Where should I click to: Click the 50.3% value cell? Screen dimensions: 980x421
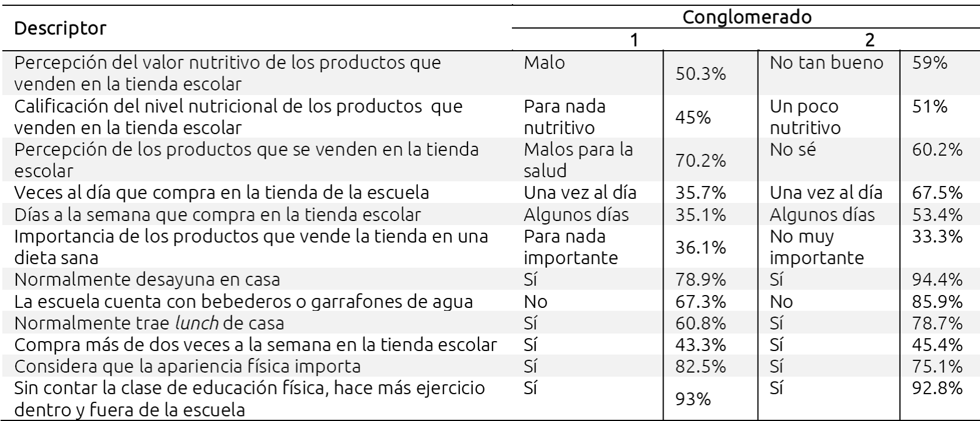700,73
